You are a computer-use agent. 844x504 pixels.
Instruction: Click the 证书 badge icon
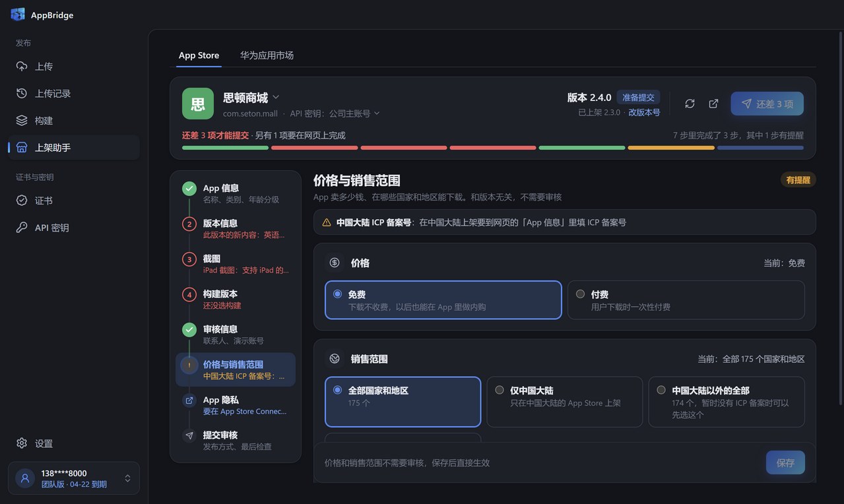tap(22, 201)
